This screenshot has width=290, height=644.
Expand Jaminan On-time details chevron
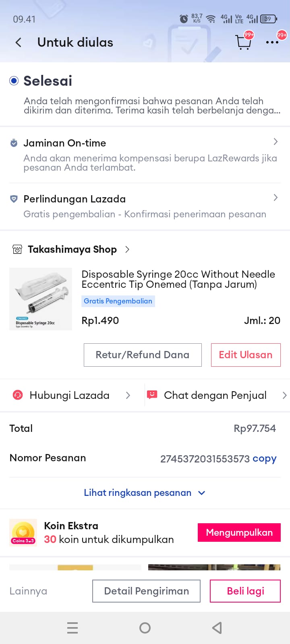275,142
